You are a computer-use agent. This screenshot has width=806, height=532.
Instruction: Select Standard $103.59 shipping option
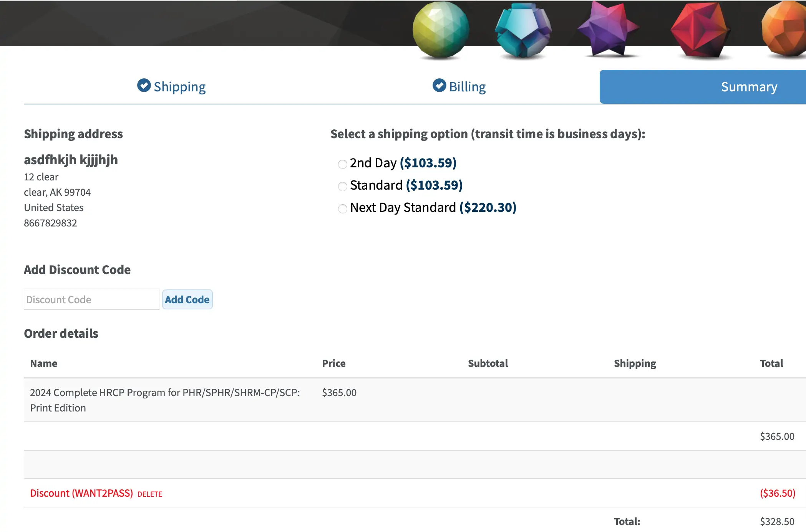[x=342, y=187]
